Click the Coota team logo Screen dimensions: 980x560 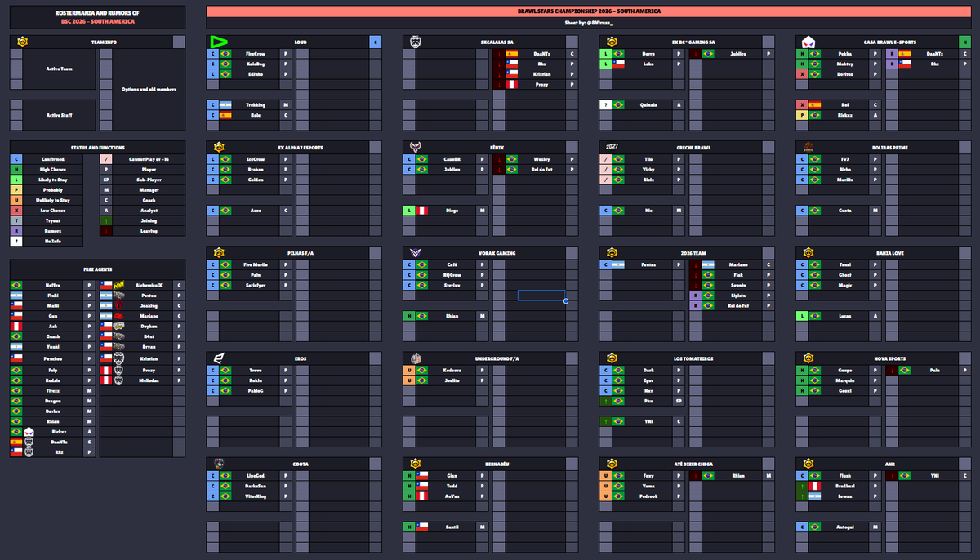click(218, 463)
